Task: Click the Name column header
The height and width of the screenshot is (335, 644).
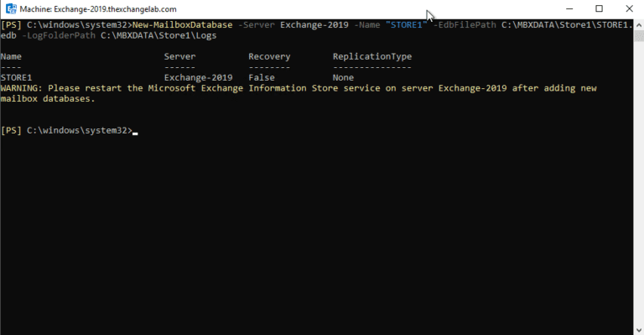Action: (11, 57)
